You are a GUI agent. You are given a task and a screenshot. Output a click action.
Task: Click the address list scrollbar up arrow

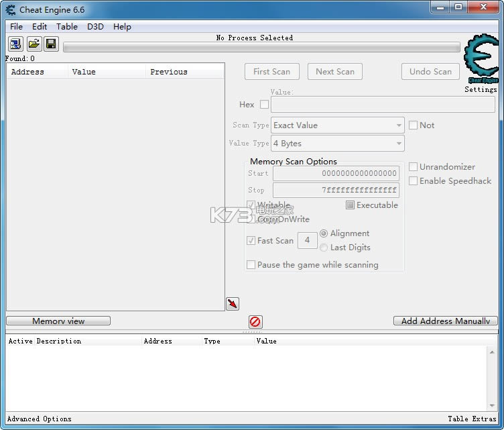coord(492,352)
